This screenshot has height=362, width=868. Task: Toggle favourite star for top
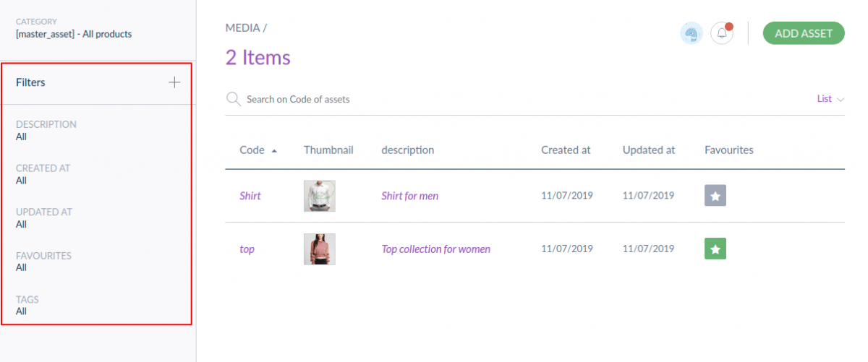tap(715, 249)
